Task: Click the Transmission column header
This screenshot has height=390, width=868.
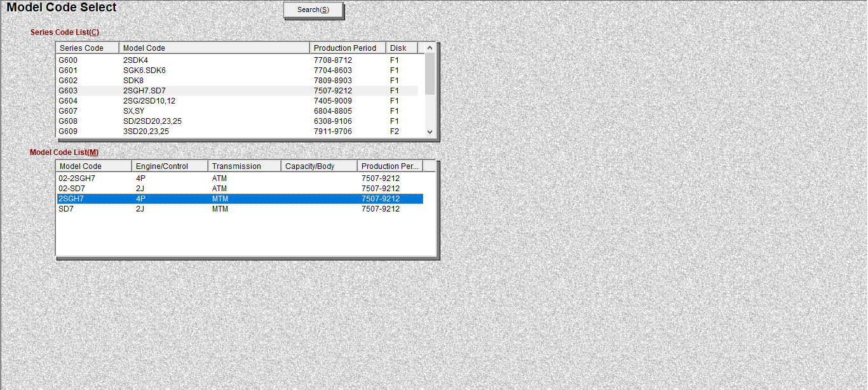Action: [x=244, y=166]
